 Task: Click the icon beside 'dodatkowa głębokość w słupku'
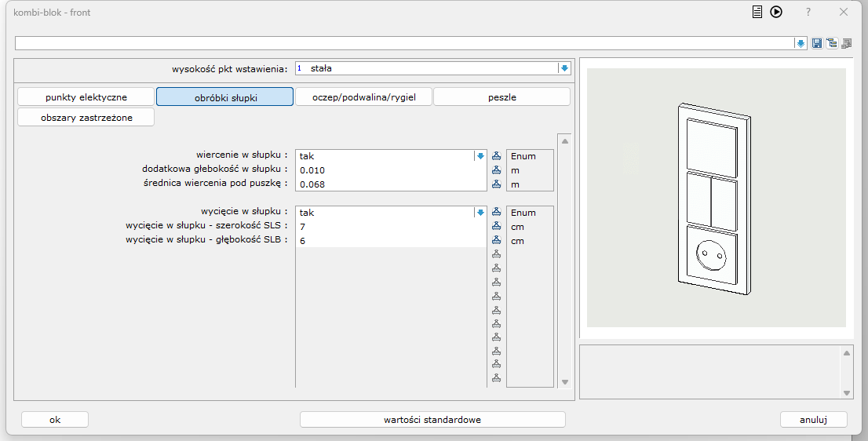coord(496,170)
